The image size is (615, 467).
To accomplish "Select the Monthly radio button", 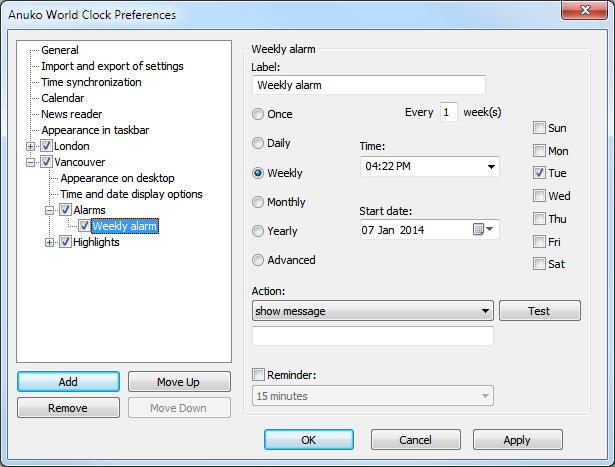I will (x=259, y=202).
